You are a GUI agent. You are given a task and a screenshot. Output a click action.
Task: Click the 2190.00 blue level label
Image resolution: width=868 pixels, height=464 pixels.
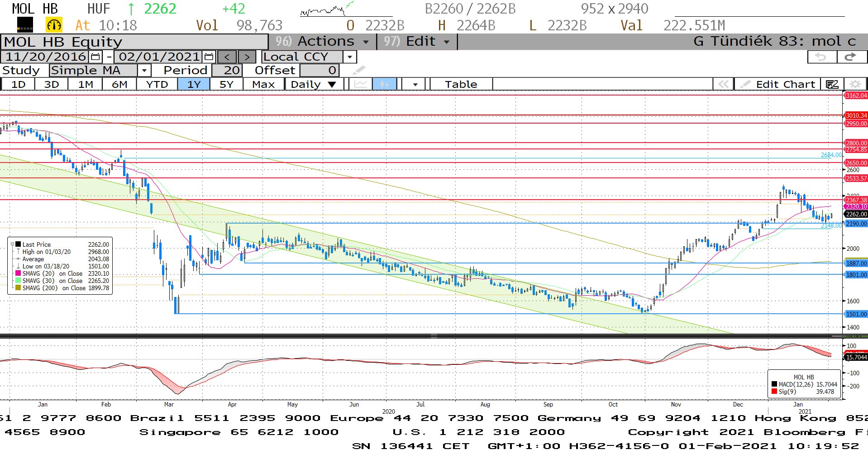pyautogui.click(x=856, y=224)
